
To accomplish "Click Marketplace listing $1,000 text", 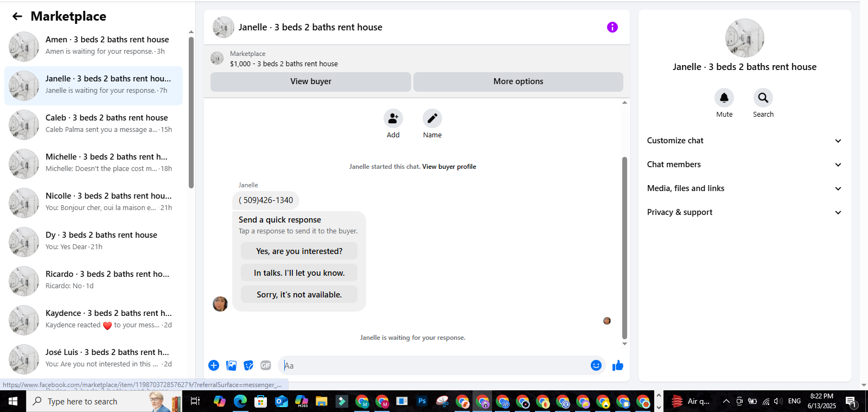I will (284, 64).
